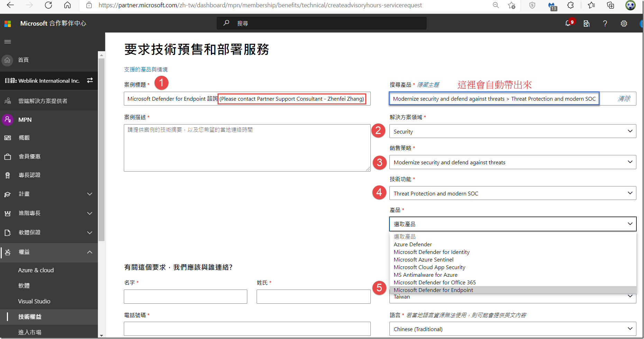Click 清除 to clear the product search
Viewport: 644px width, 339px height.
click(624, 99)
